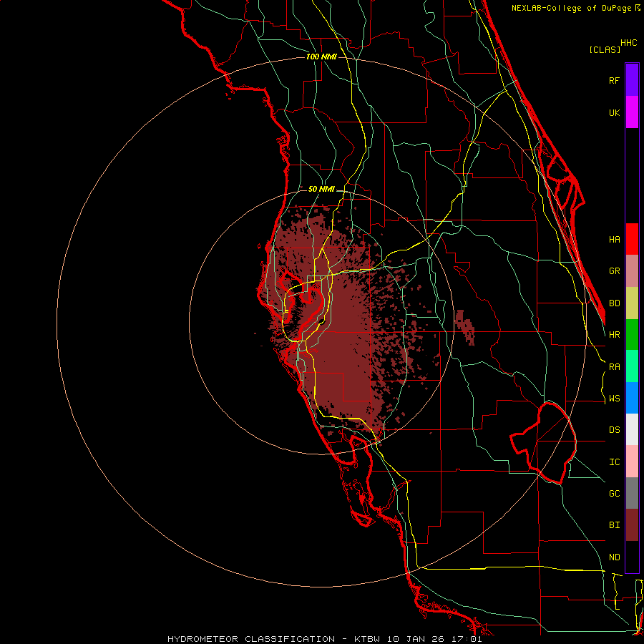Click the IC pink legend swatch

pos(632,462)
